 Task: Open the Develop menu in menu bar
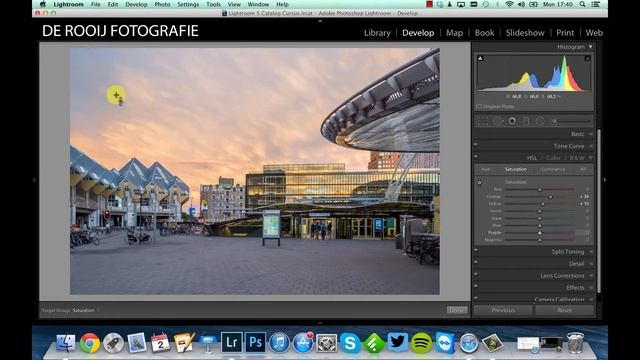[x=136, y=4]
